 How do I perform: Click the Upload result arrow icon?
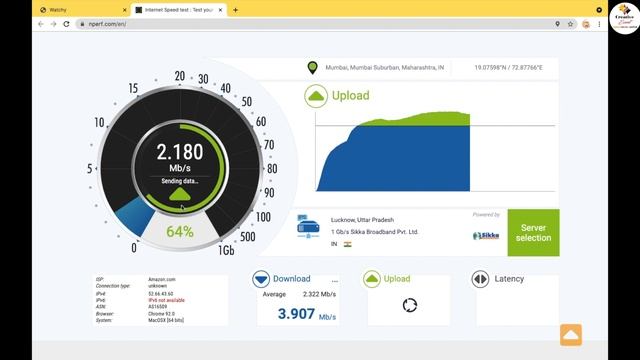(372, 279)
